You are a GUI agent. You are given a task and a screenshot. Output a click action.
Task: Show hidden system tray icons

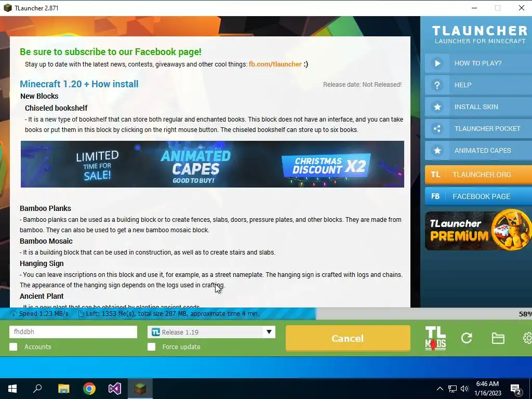click(440, 389)
